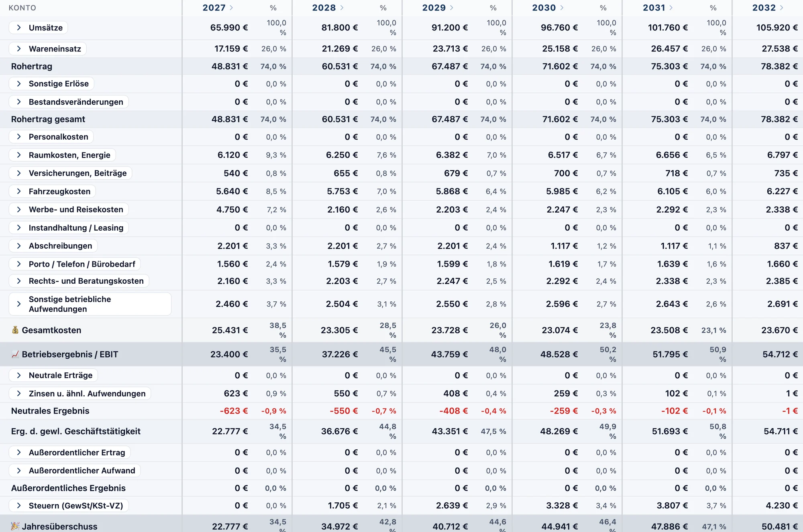Expand Steuern (GewSt/KSt-VZ) row
This screenshot has width=803, height=532.
[19, 506]
